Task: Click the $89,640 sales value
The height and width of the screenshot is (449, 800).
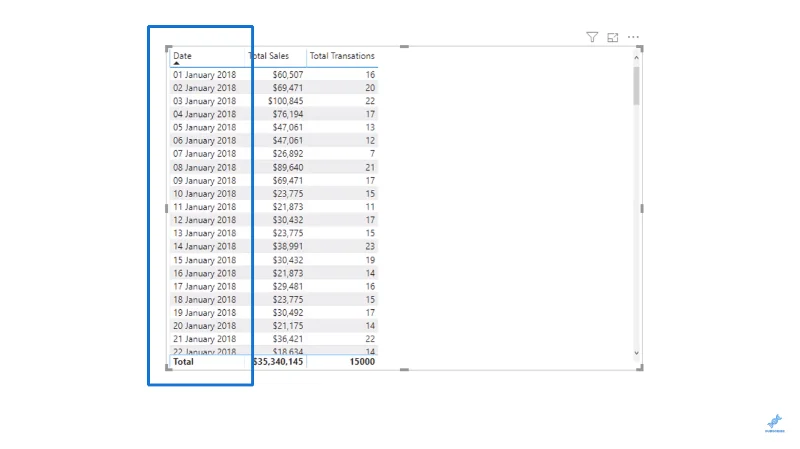Action: [x=288, y=167]
